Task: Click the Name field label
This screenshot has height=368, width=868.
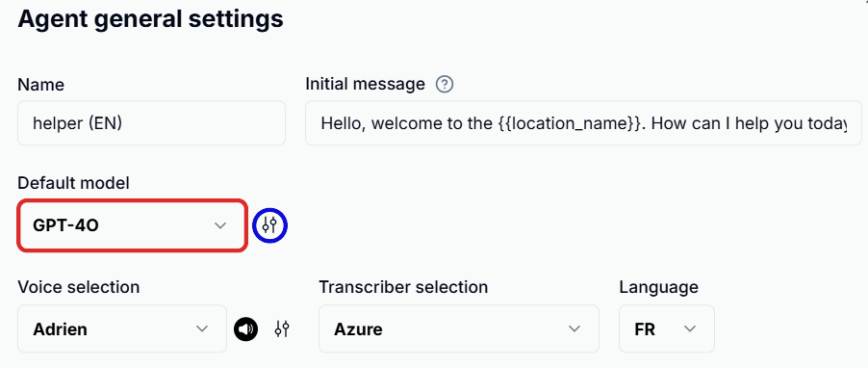Action: point(41,85)
